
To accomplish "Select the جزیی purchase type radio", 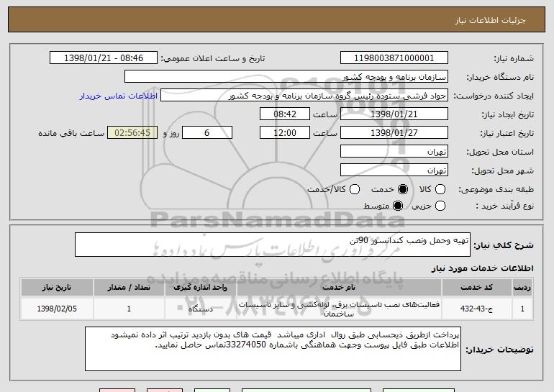I will [440, 206].
